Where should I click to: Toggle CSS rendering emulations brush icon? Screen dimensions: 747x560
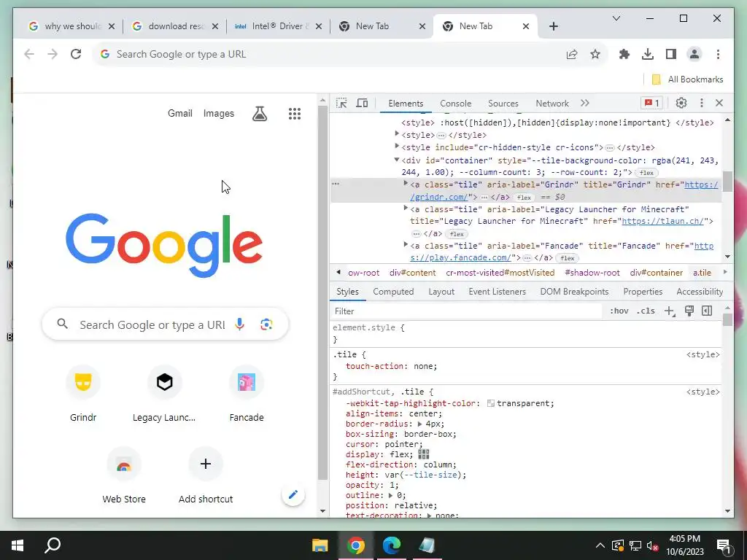coord(689,311)
